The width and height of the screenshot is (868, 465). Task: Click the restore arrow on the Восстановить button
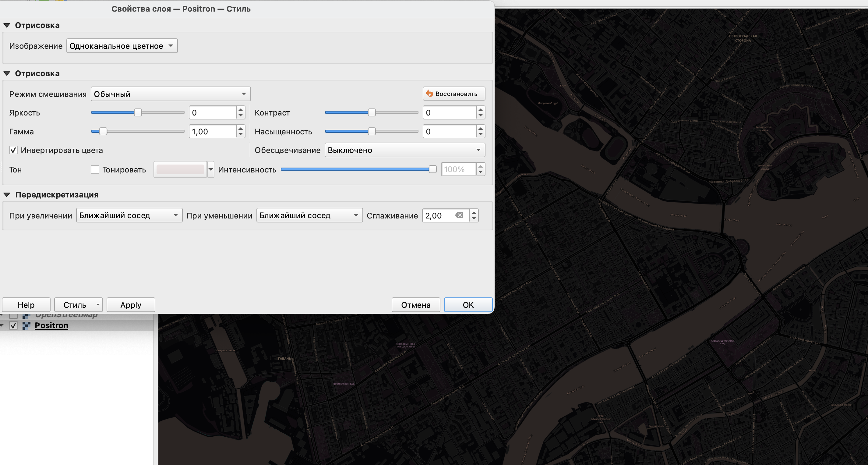pyautogui.click(x=429, y=94)
